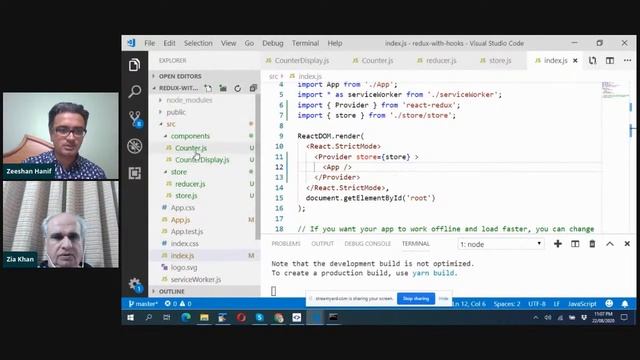Open the Debug menu
This screenshot has width=640, height=360.
(273, 43)
